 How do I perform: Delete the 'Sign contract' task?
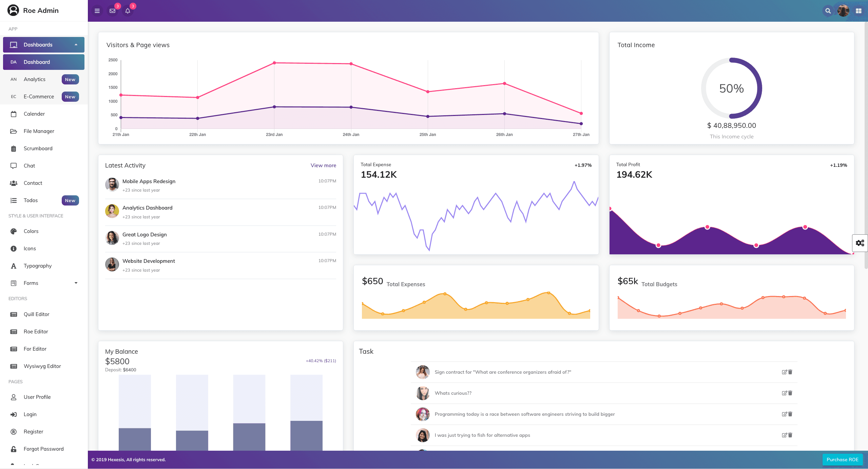point(790,372)
